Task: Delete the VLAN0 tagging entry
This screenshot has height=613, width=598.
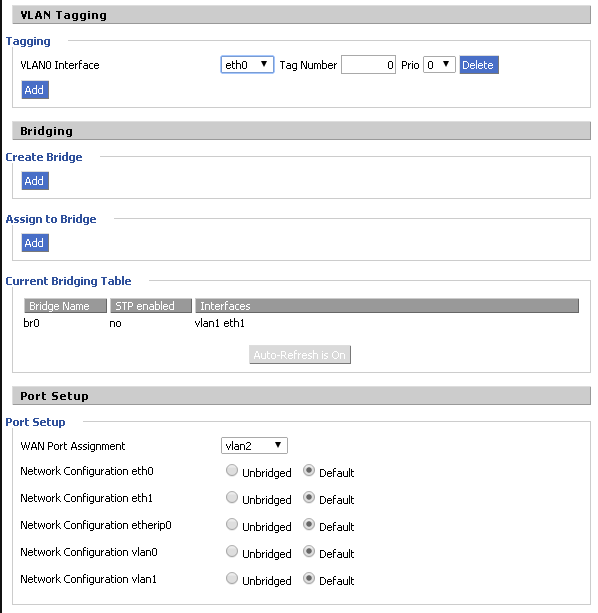Action: coord(479,65)
